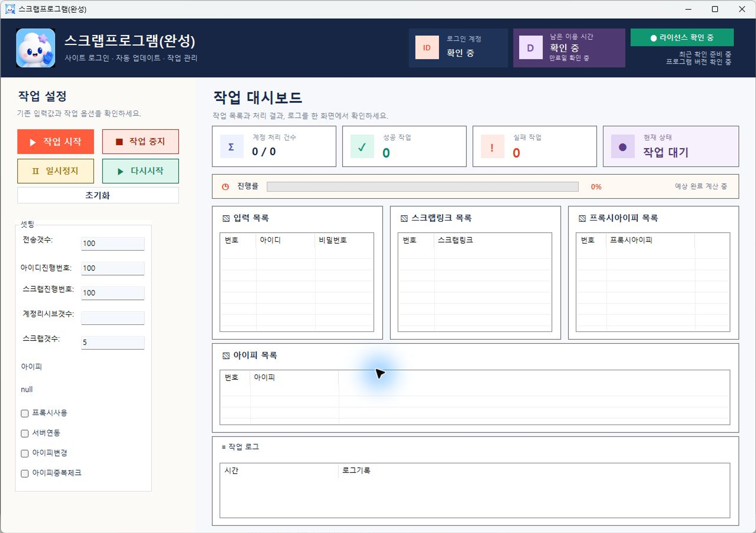
Task: Click the icon beside 입력 목록 heading
Action: (x=226, y=218)
